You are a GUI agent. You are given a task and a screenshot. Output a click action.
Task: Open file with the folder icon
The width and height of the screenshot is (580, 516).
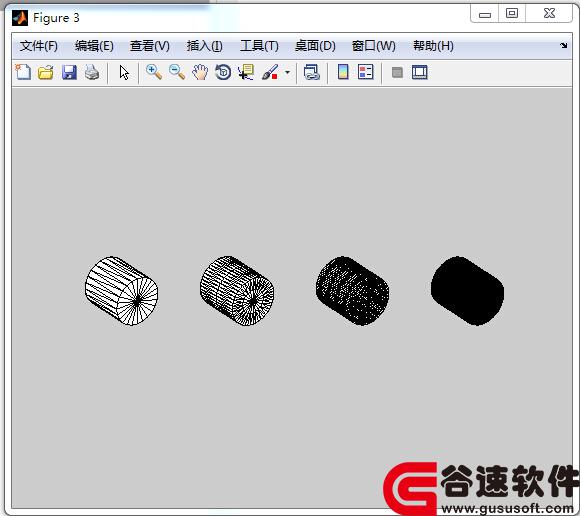click(46, 72)
